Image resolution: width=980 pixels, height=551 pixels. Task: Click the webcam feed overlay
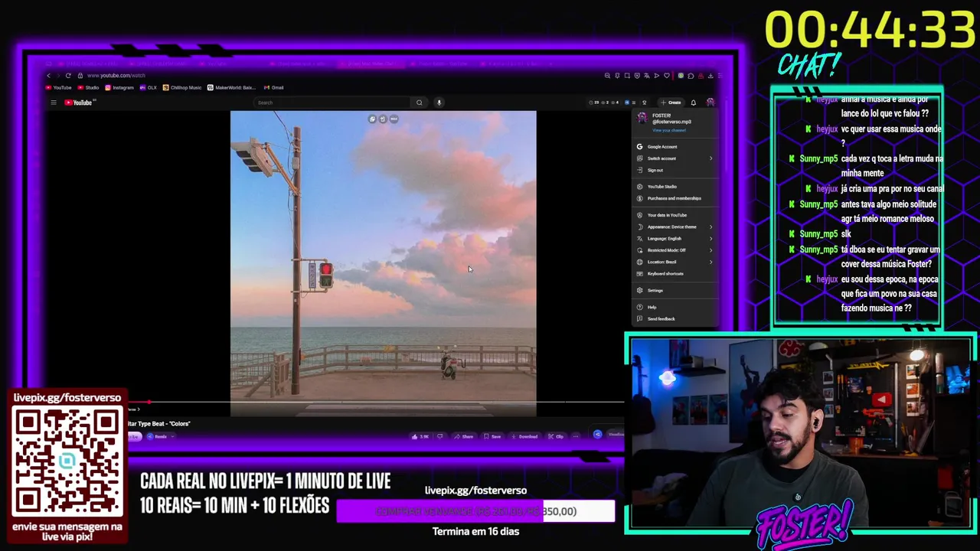800,435
